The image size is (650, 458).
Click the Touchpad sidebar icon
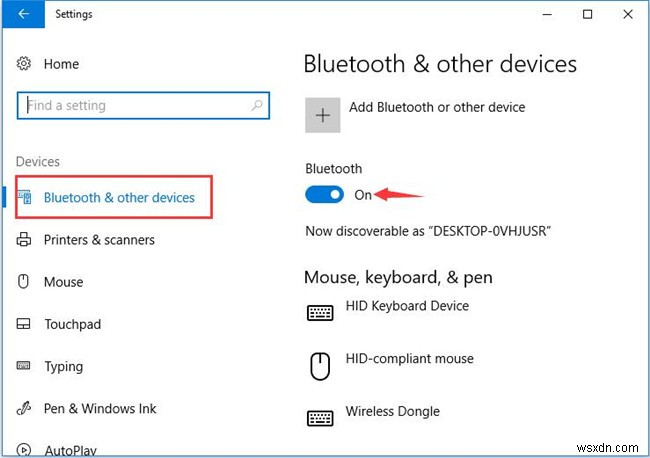coord(24,324)
